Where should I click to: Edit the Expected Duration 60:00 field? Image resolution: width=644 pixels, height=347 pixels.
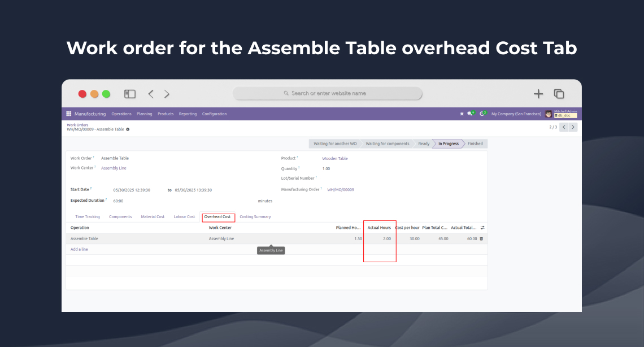pyautogui.click(x=118, y=201)
